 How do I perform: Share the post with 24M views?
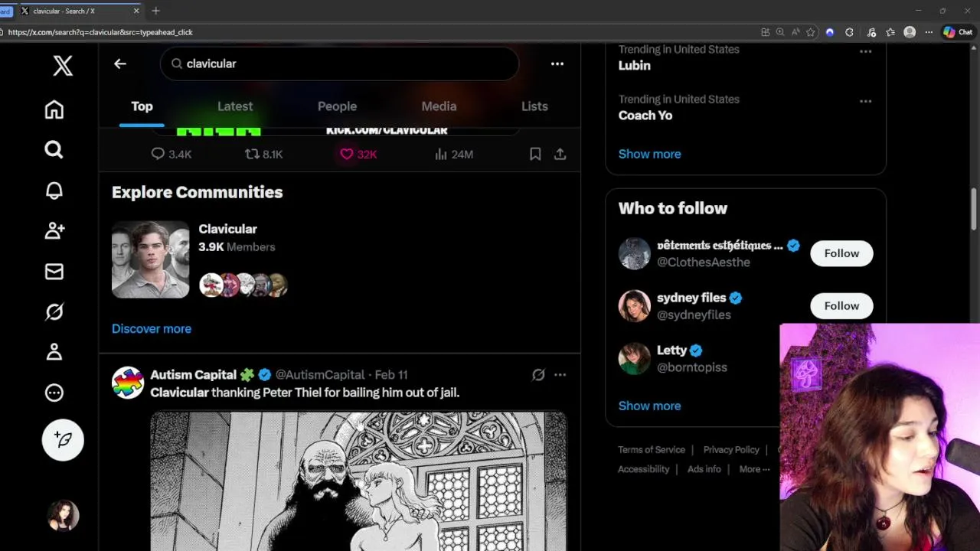tap(560, 154)
